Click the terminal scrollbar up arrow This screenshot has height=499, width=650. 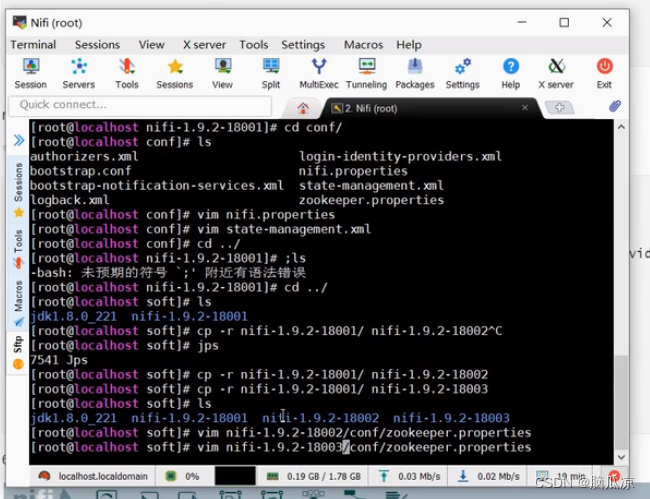click(x=621, y=127)
